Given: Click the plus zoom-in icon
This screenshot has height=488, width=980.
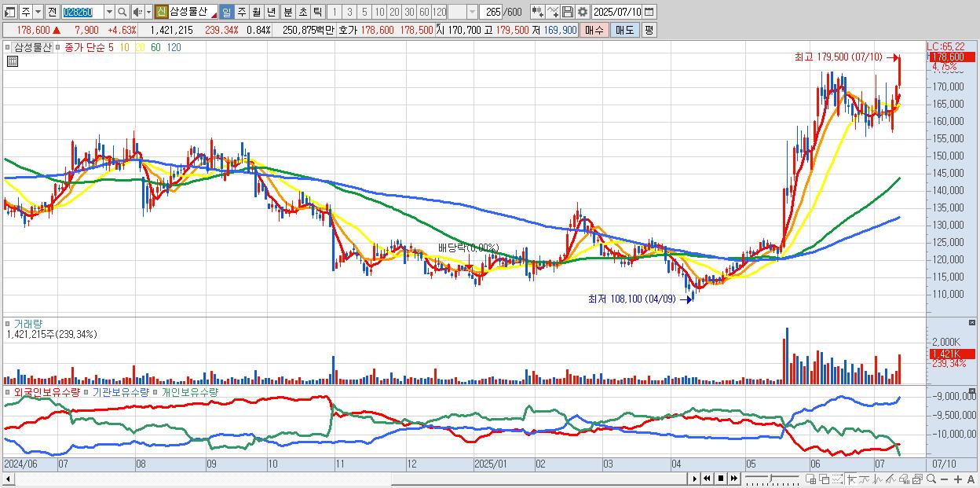Looking at the screenshot, I should (x=957, y=479).
